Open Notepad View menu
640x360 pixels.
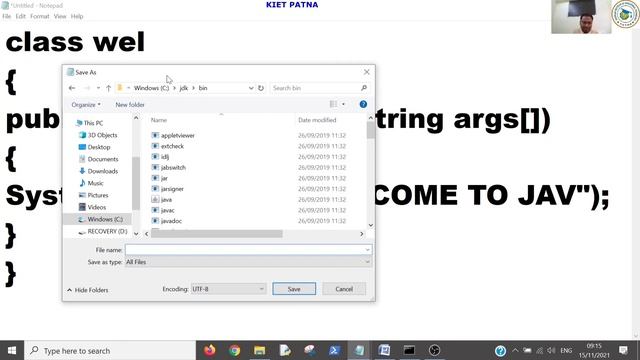click(60, 16)
